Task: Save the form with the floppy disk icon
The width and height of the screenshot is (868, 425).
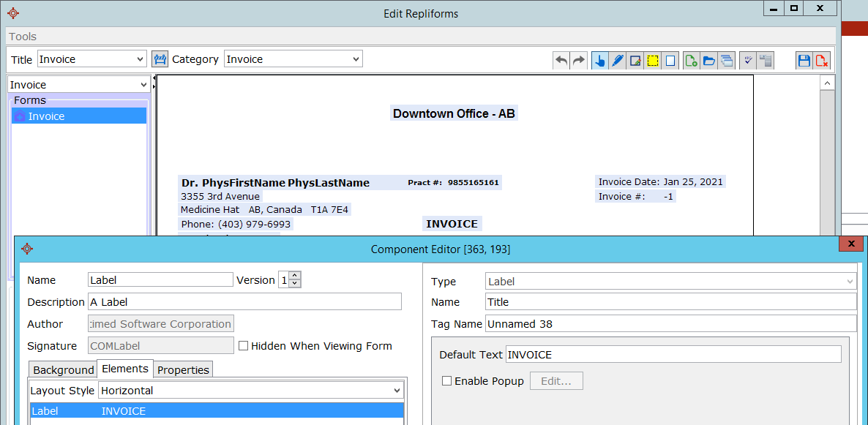Action: 804,61
